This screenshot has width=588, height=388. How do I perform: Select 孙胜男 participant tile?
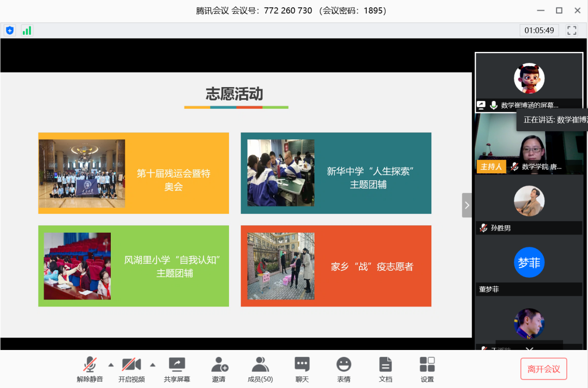529,205
